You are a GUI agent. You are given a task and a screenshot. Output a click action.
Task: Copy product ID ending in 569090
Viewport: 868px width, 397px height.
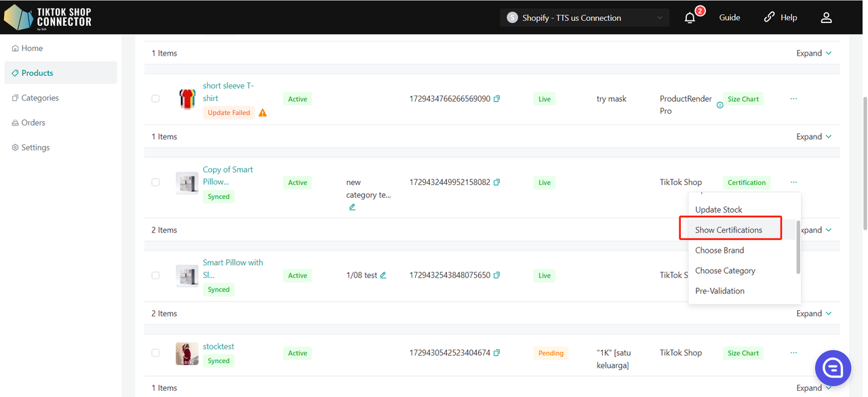point(497,99)
